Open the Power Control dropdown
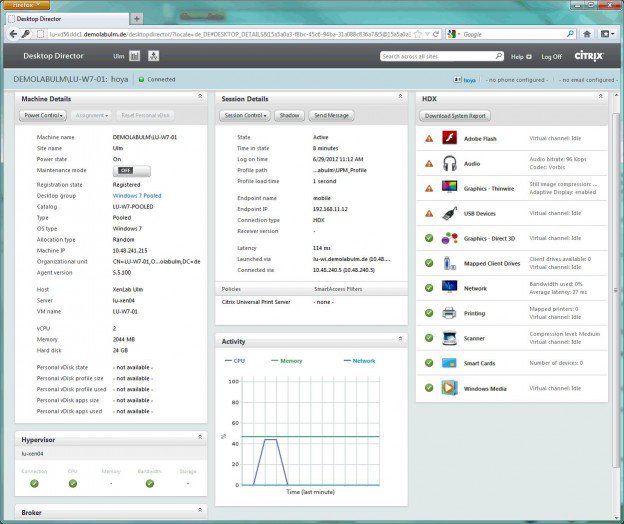 (43, 115)
